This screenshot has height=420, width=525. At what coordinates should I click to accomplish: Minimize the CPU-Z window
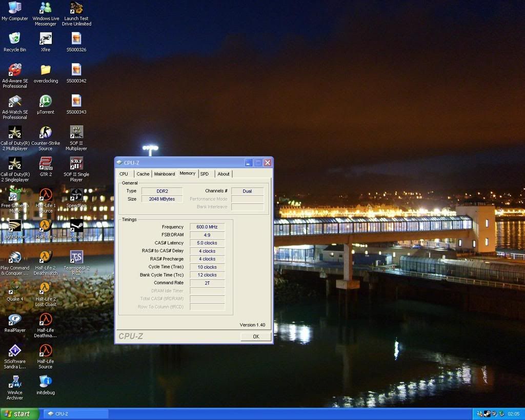click(x=248, y=163)
